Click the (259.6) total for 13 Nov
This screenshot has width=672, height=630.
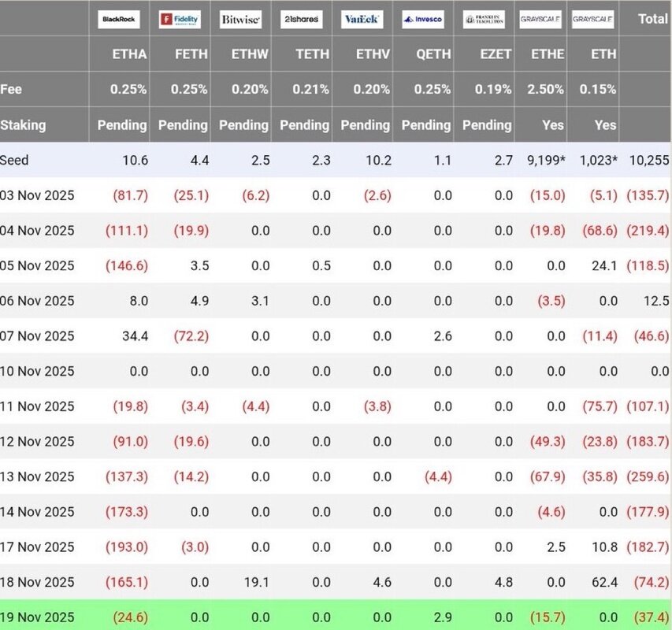tap(648, 476)
